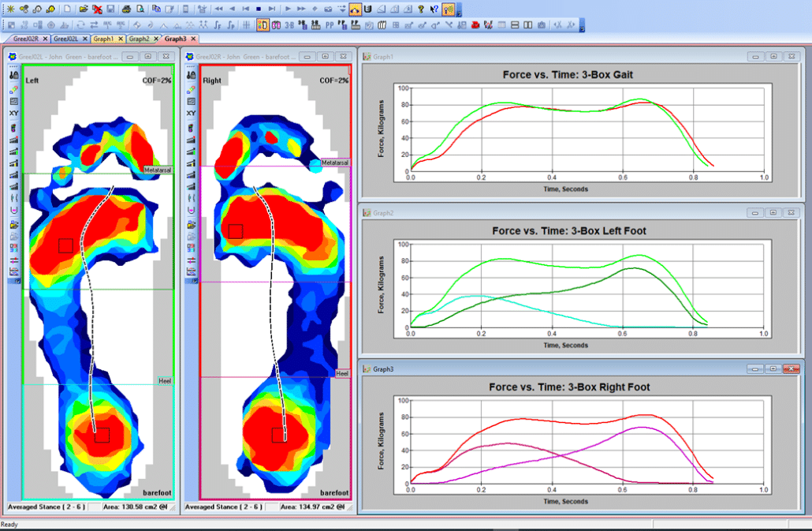Screen dimensions: 812x531
Task: Click the Averaged Stance ( 2 - 6 ) button
Action: tap(49, 509)
